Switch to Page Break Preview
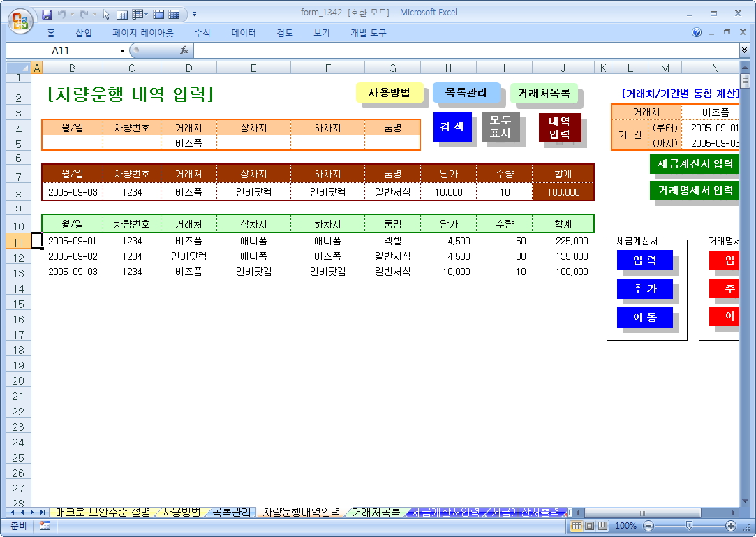The image size is (756, 537). [602, 525]
